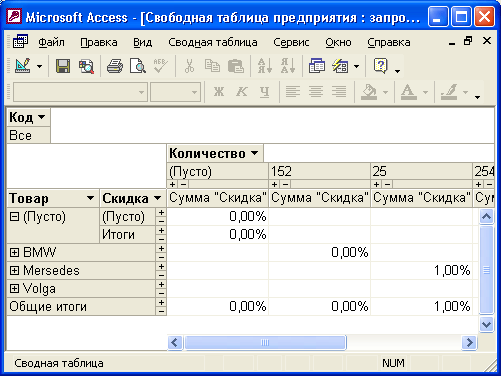This screenshot has width=501, height=376.
Task: Click the Spelling check icon
Action: pos(160,66)
